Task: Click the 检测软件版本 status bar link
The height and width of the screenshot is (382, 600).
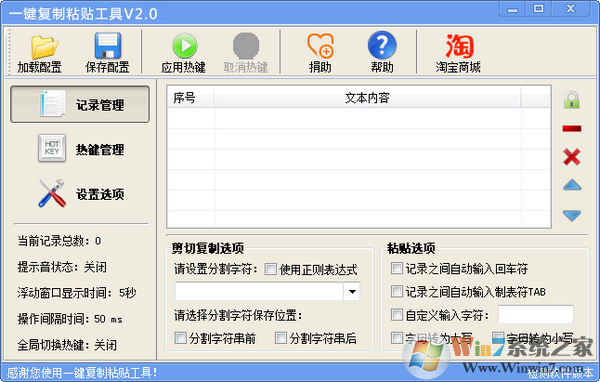Action: click(560, 373)
